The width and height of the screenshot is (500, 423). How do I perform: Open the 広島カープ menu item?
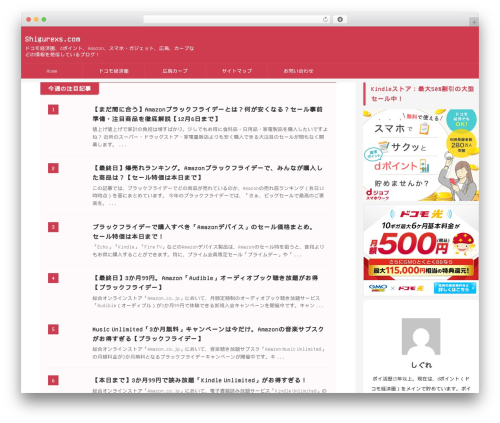[175, 71]
